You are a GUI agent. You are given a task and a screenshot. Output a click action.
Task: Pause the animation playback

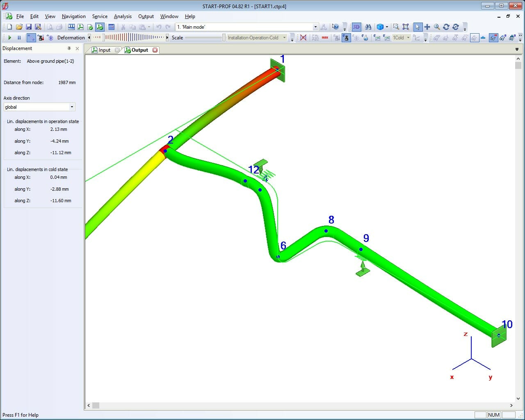point(19,37)
